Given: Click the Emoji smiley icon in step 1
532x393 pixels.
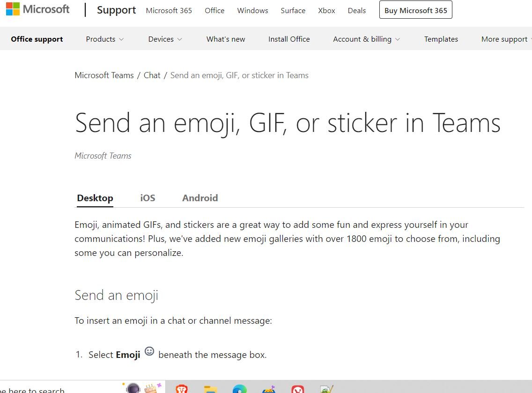Looking at the screenshot, I should click(x=149, y=351).
